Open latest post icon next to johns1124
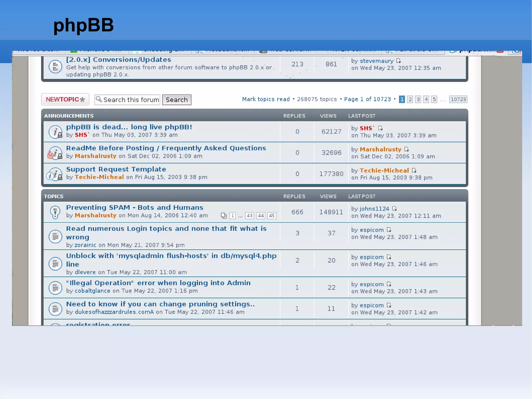The image size is (532, 399). (x=394, y=209)
